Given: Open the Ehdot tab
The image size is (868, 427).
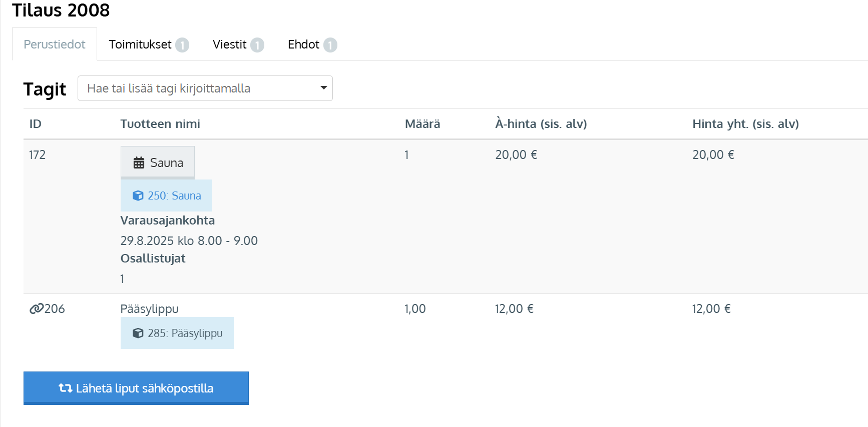Looking at the screenshot, I should pos(312,44).
